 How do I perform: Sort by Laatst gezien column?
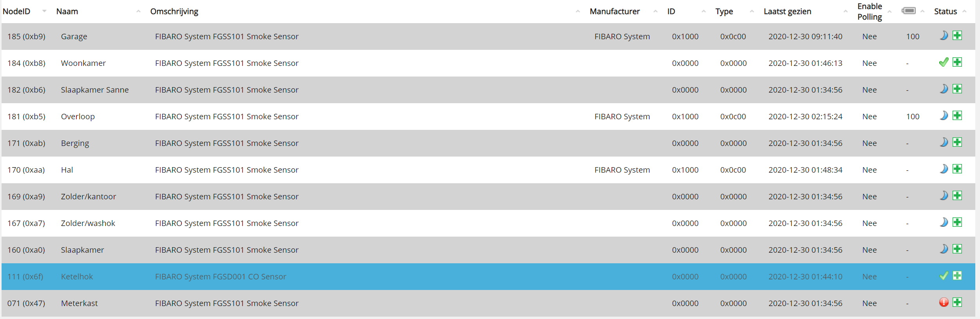click(x=787, y=11)
